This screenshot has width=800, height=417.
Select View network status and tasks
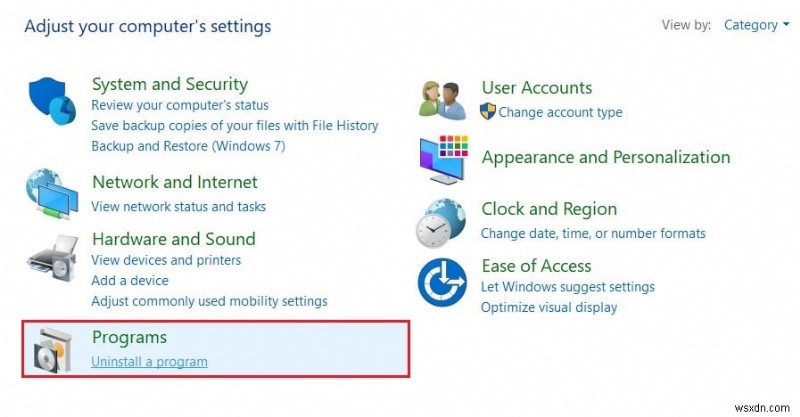pos(178,207)
